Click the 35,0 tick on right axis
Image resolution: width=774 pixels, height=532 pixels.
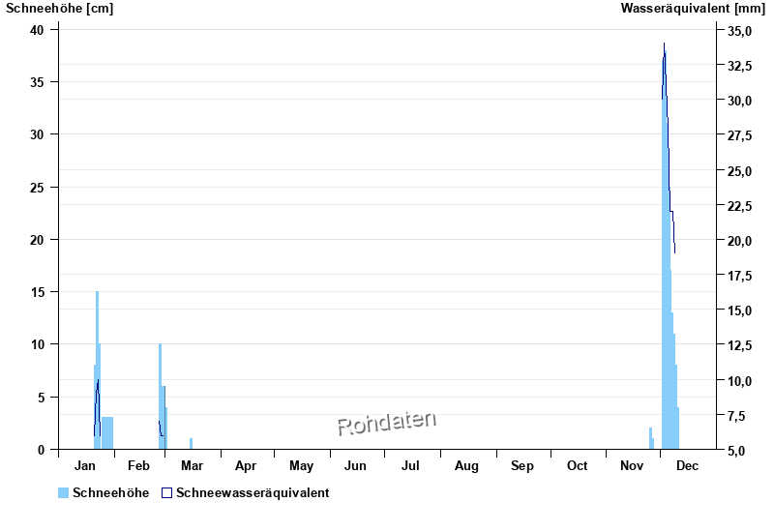click(x=740, y=31)
